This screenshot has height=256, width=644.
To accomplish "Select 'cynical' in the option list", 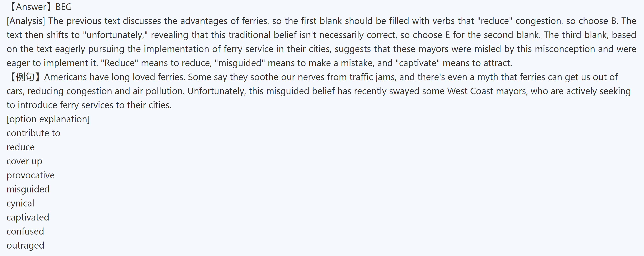I will point(20,203).
